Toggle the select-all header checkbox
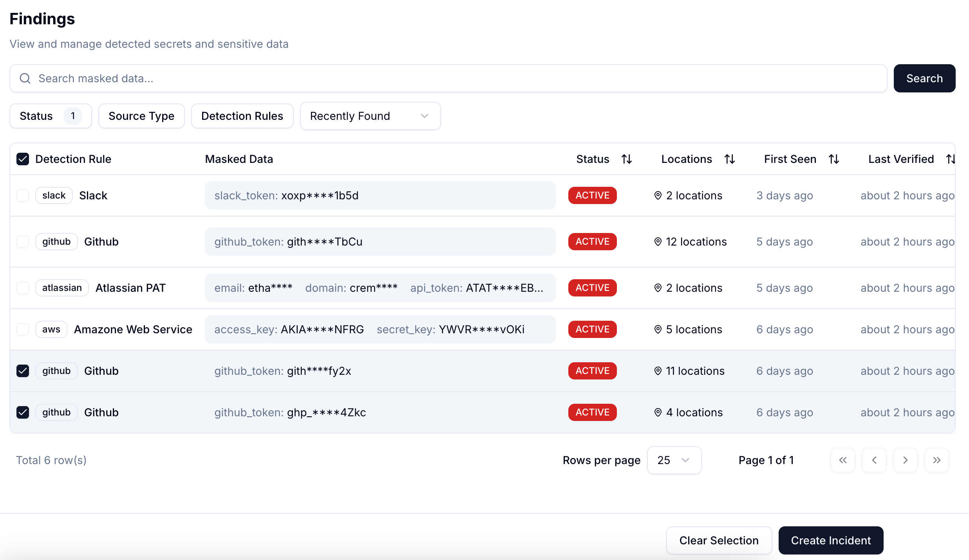969x560 pixels. pyautogui.click(x=23, y=159)
